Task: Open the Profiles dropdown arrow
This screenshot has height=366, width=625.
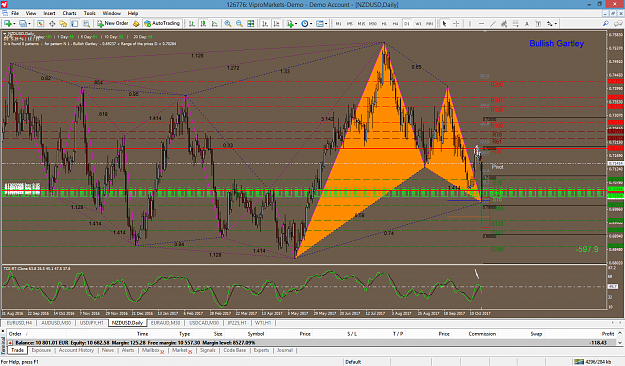Action: (29, 24)
